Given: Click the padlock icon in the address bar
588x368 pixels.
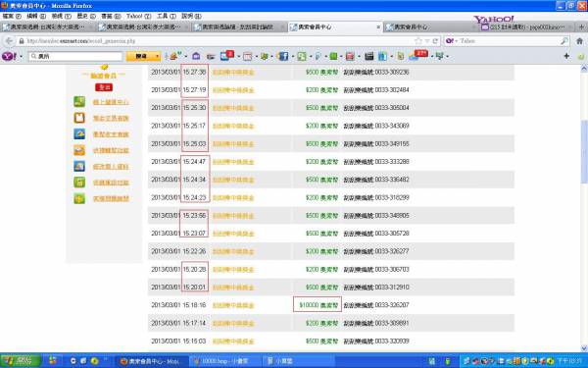Looking at the screenshot, I should tap(22, 41).
